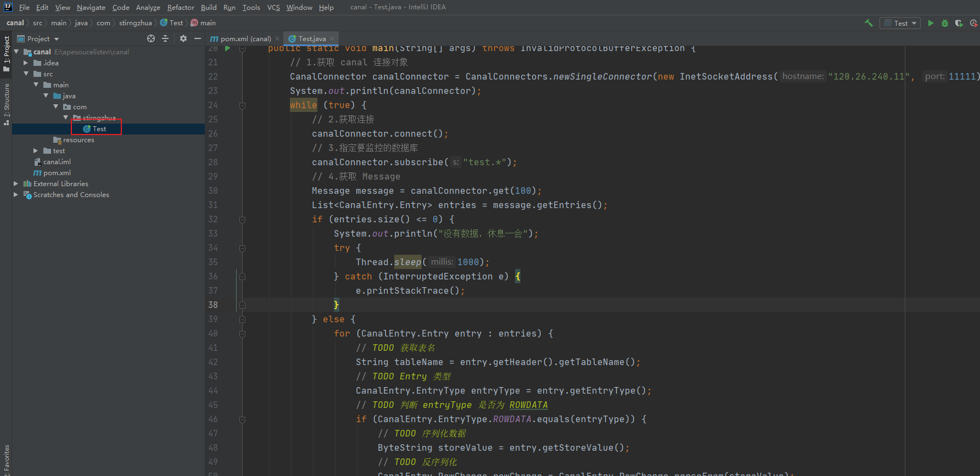
Task: Fold the ROWDATA if block at line 46
Action: (242, 419)
